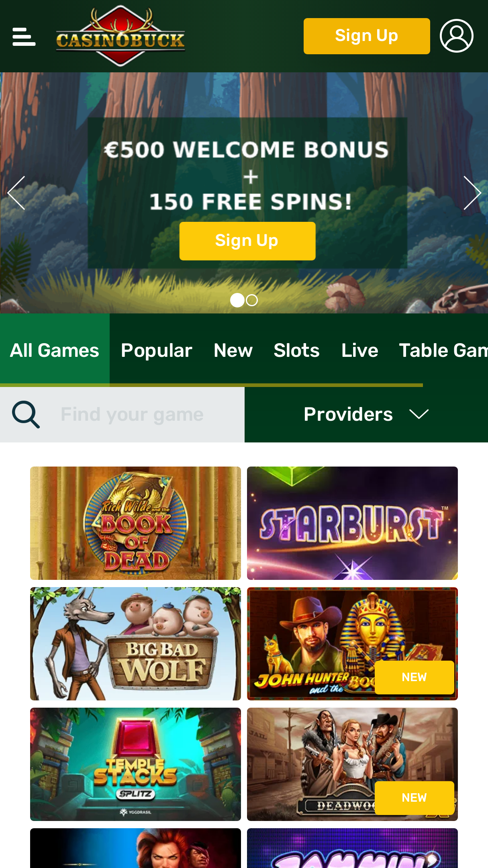This screenshot has height=868, width=488.
Task: Open the Starburst game thumbnail
Action: click(352, 523)
